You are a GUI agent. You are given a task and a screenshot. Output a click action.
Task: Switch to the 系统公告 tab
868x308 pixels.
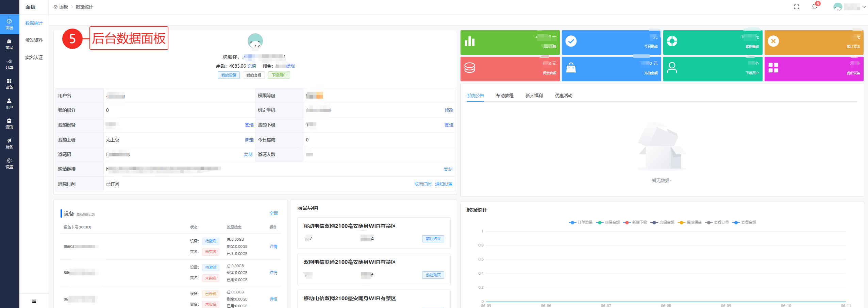coord(475,96)
